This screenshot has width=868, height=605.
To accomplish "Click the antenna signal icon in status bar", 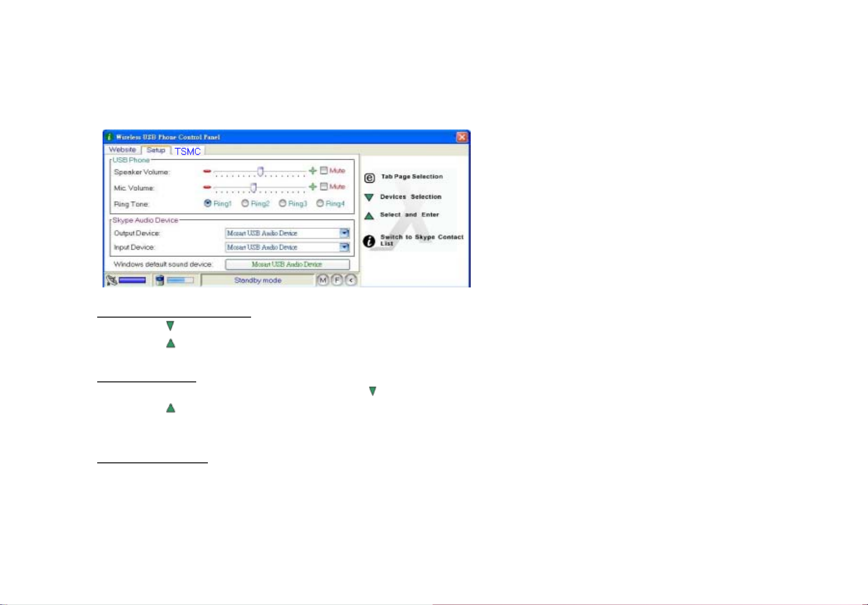I will [112, 281].
